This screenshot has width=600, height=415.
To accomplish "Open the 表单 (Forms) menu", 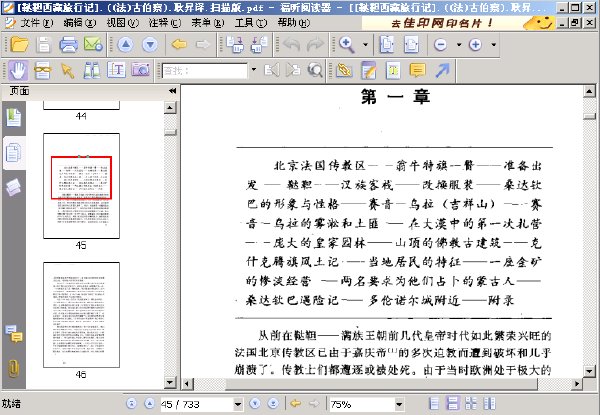I will click(208, 23).
